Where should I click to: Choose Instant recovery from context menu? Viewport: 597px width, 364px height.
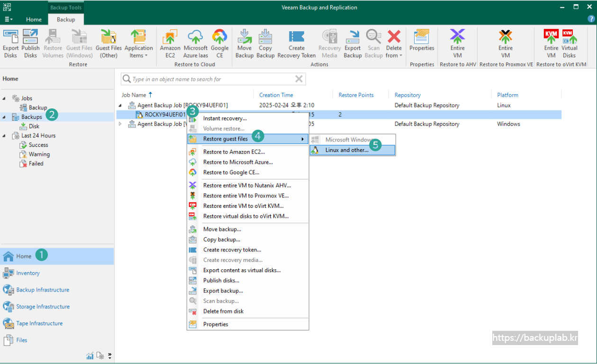click(248, 118)
